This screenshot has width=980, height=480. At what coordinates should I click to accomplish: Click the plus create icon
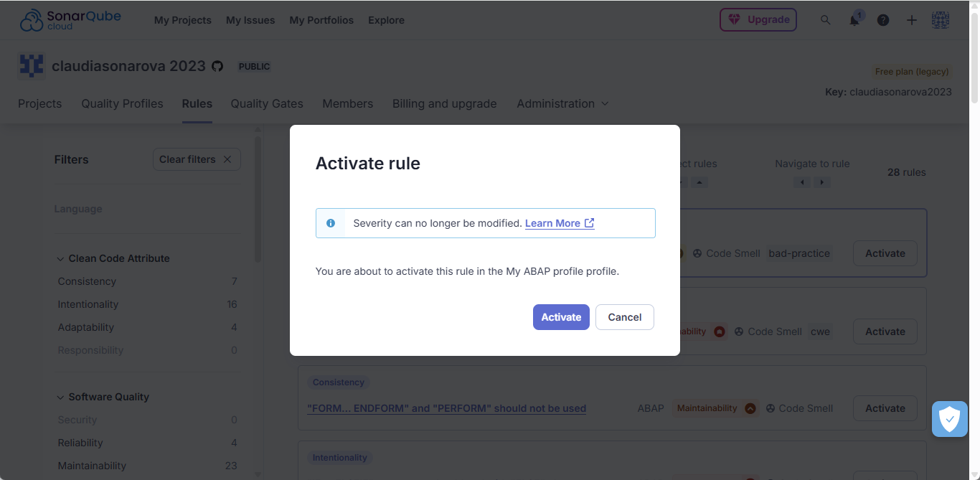912,20
